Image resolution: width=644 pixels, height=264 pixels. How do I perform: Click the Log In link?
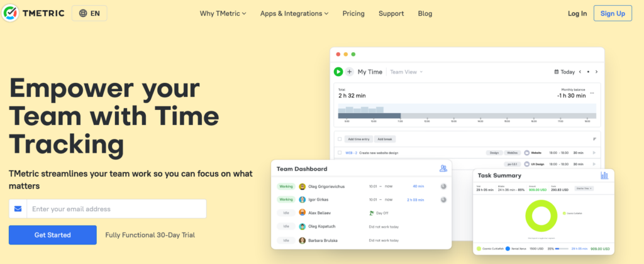pyautogui.click(x=577, y=14)
